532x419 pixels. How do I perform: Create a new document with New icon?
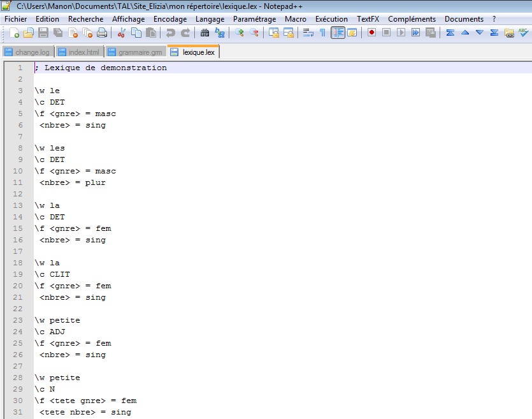pyautogui.click(x=14, y=33)
